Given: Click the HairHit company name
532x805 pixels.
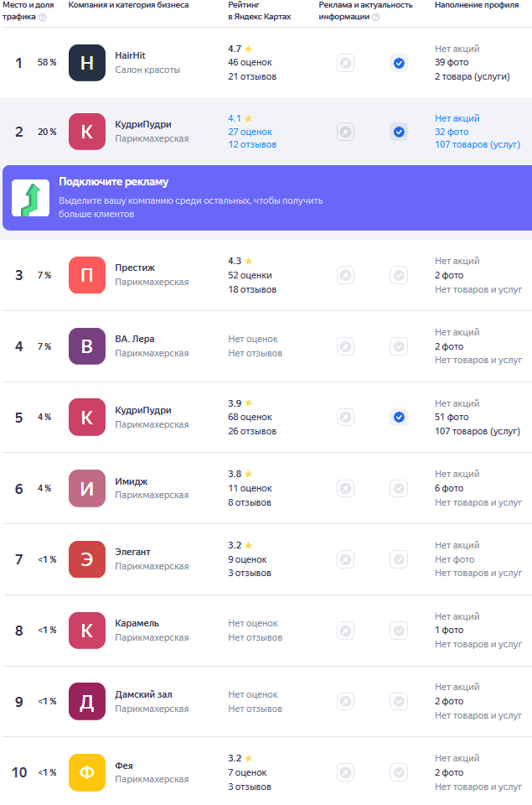Looking at the screenshot, I should pyautogui.click(x=130, y=55).
